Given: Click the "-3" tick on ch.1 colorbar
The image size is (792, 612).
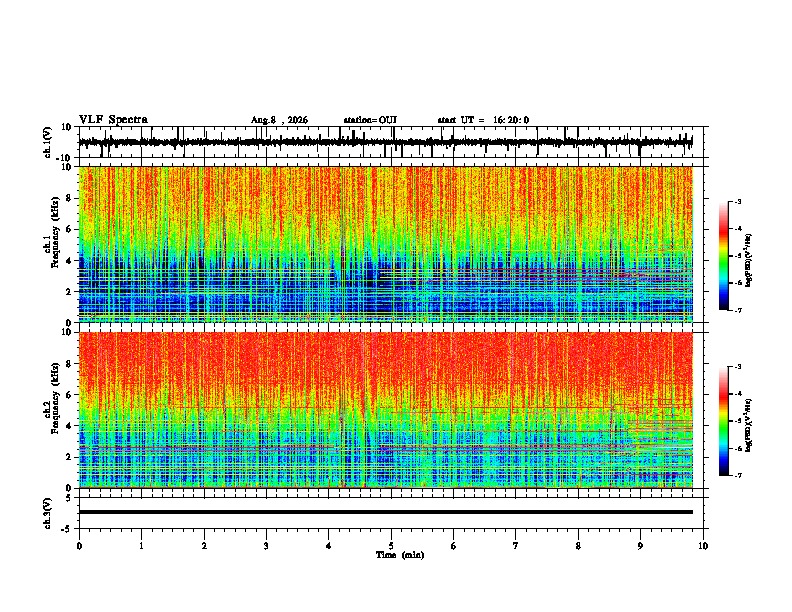Looking at the screenshot, I should (738, 201).
